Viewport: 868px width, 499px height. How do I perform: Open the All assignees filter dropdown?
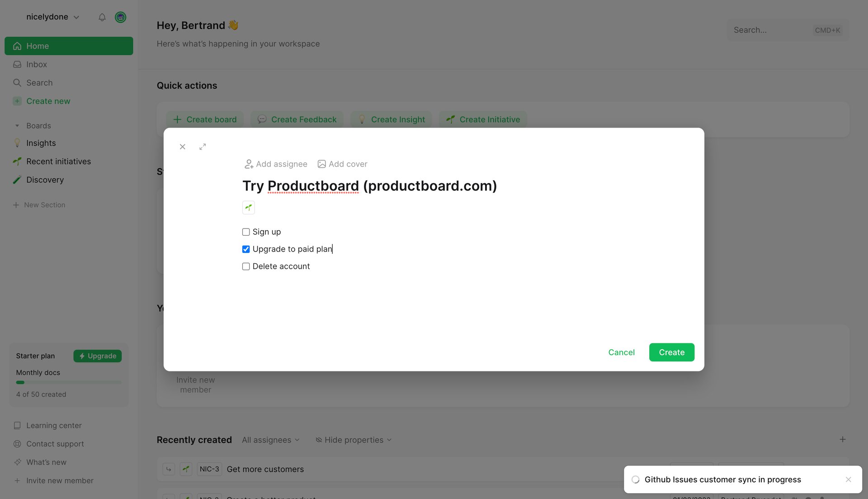[270, 440]
